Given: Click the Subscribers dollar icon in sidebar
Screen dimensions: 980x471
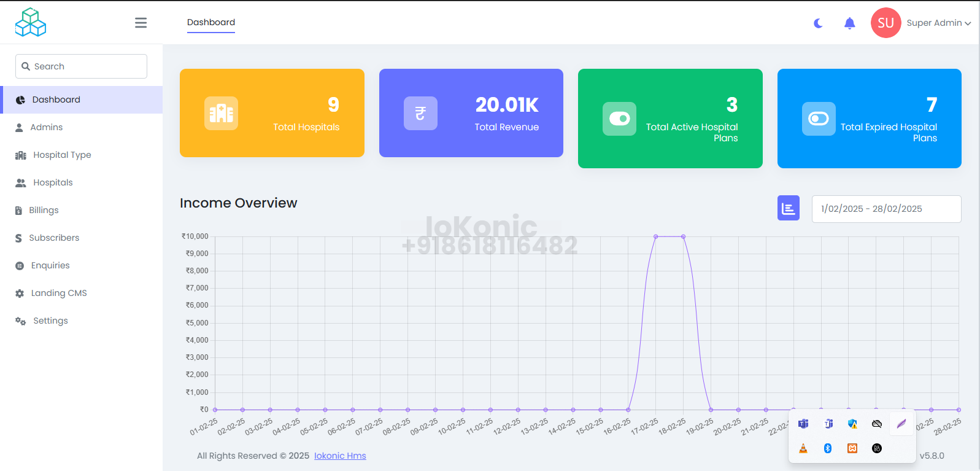Looking at the screenshot, I should point(18,238).
